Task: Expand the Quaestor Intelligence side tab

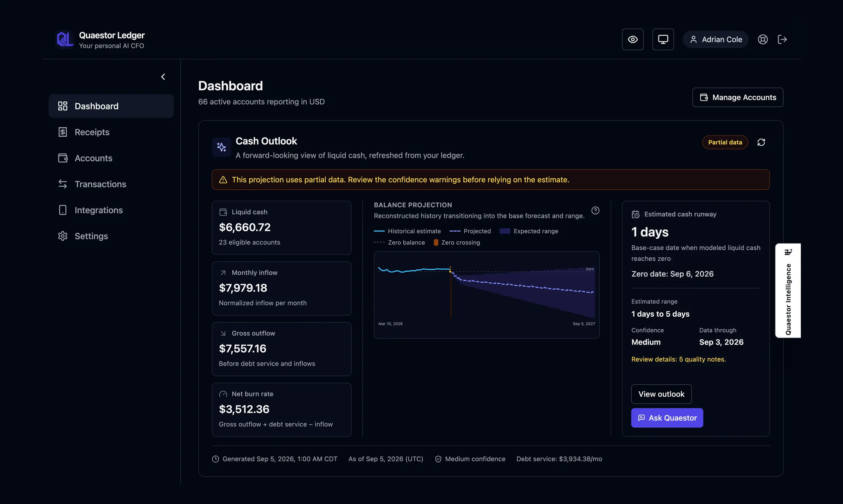Action: click(x=788, y=291)
